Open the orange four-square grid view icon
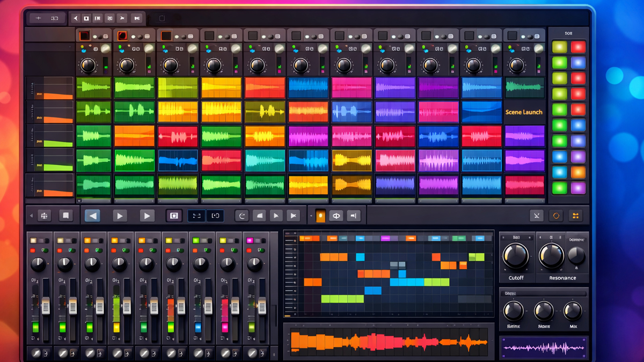Image resolution: width=644 pixels, height=362 pixels. 575,216
